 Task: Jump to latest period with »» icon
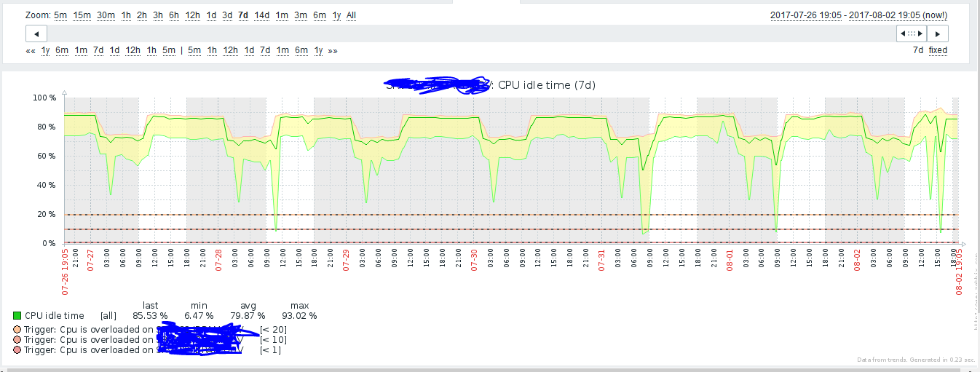(333, 51)
